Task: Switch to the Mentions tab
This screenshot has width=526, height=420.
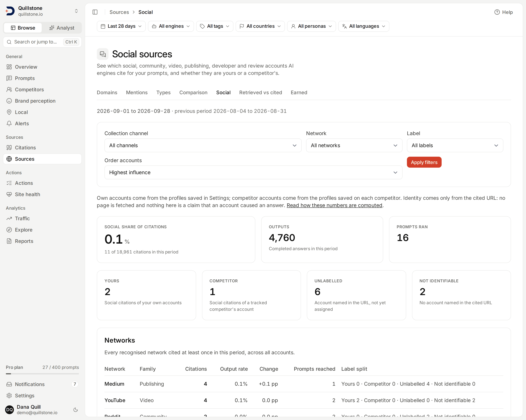Action: pos(137,93)
